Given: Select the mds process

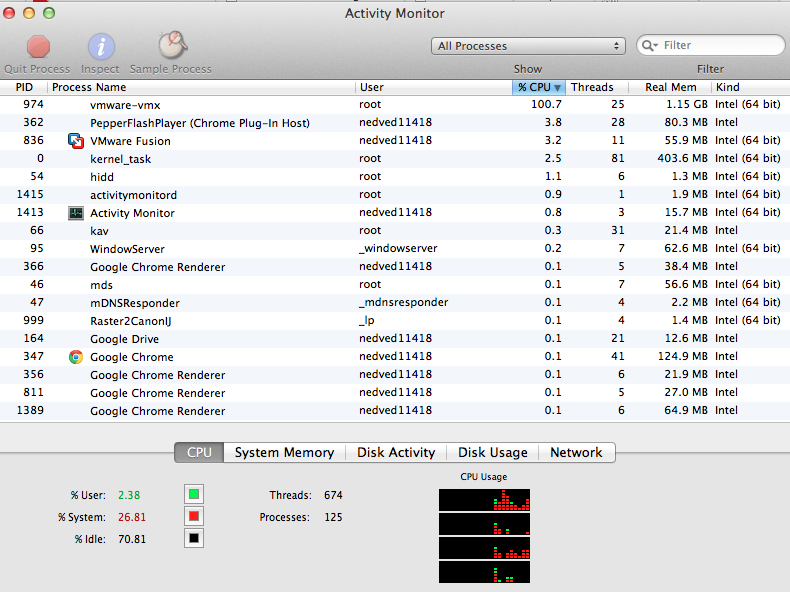Looking at the screenshot, I should point(395,285).
